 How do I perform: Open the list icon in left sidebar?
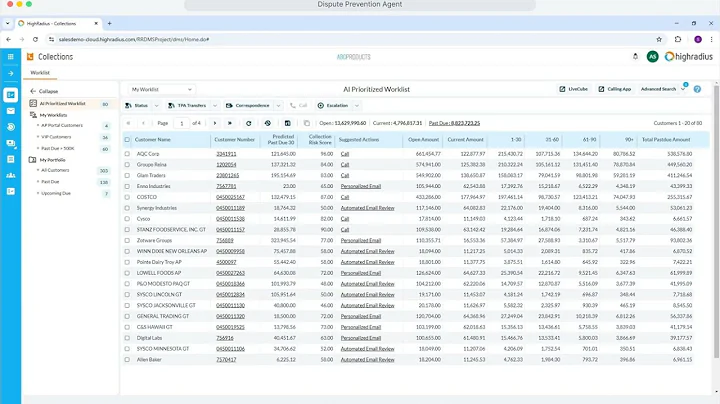pos(11,159)
